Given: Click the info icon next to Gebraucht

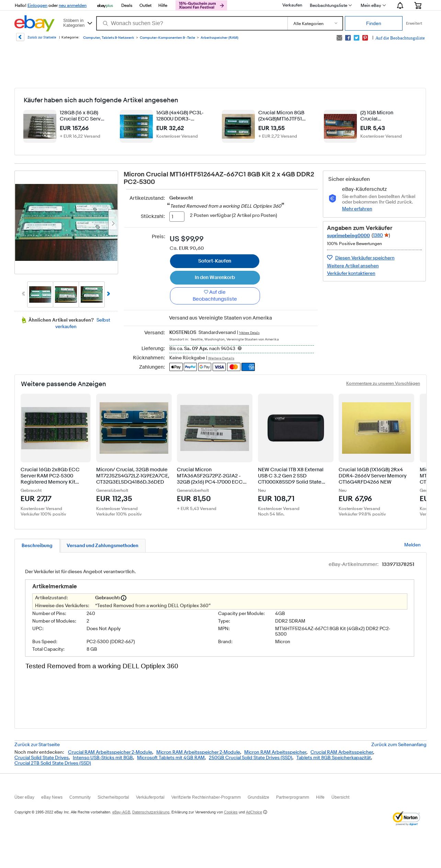Looking at the screenshot, I should (124, 598).
